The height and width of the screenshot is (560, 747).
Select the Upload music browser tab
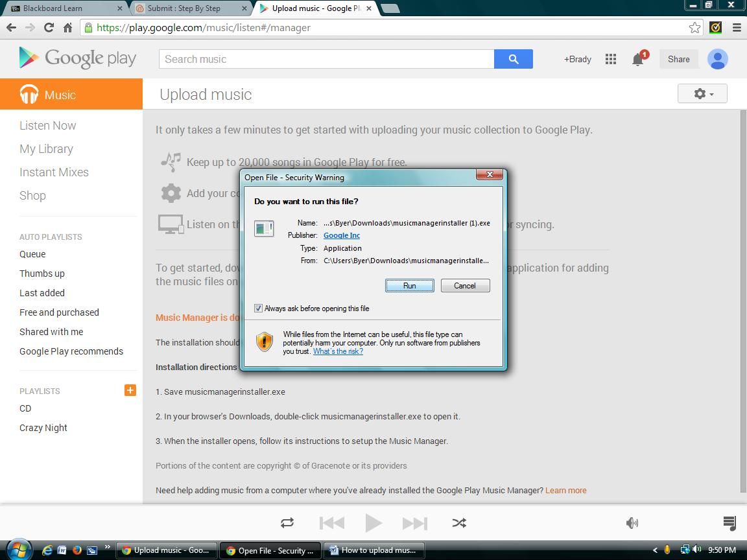pos(316,8)
